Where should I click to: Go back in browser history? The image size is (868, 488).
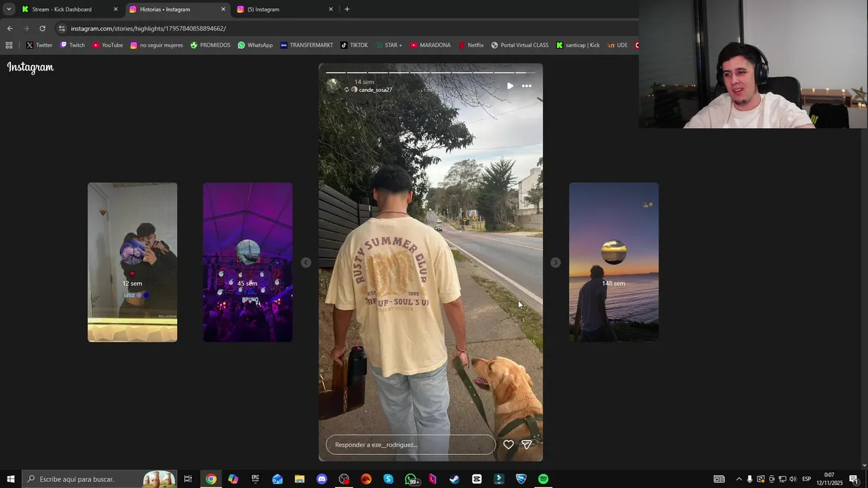coord(9,28)
